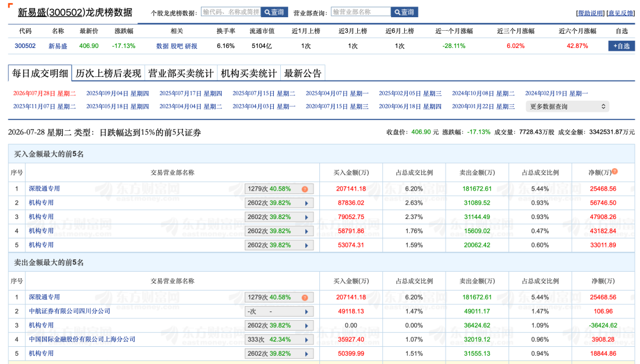Screen dimensions: 640x364
Task: Select date 2023年04月04日 星期二
Action: point(191,107)
